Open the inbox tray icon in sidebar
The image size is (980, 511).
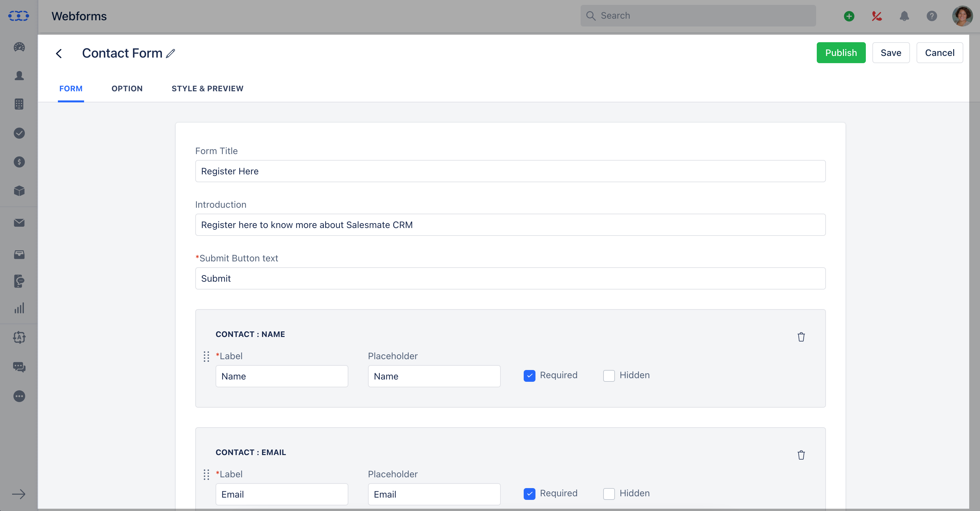[x=19, y=255]
